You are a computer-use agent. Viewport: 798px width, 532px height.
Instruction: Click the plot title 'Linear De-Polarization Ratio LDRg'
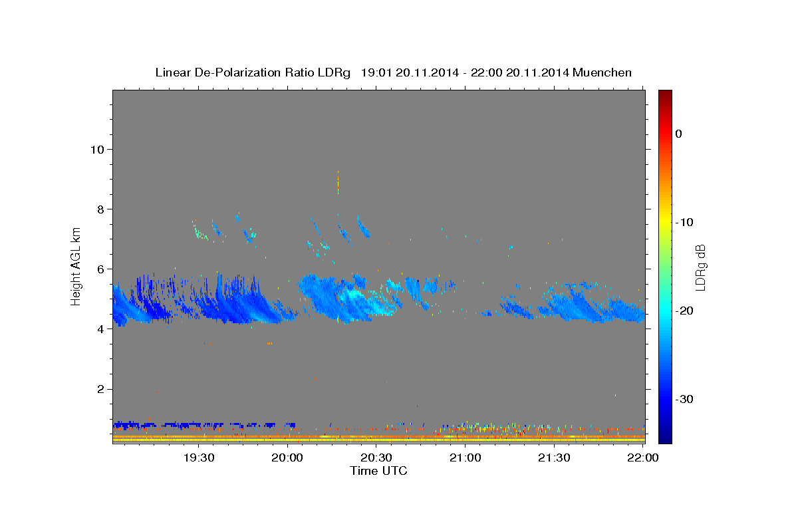253,72
